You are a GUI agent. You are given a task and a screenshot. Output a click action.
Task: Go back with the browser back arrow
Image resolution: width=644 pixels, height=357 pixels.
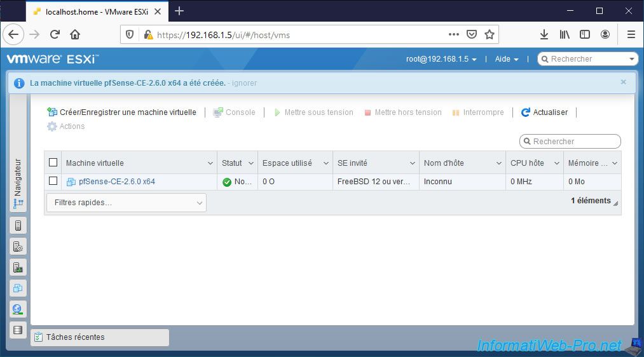click(13, 34)
